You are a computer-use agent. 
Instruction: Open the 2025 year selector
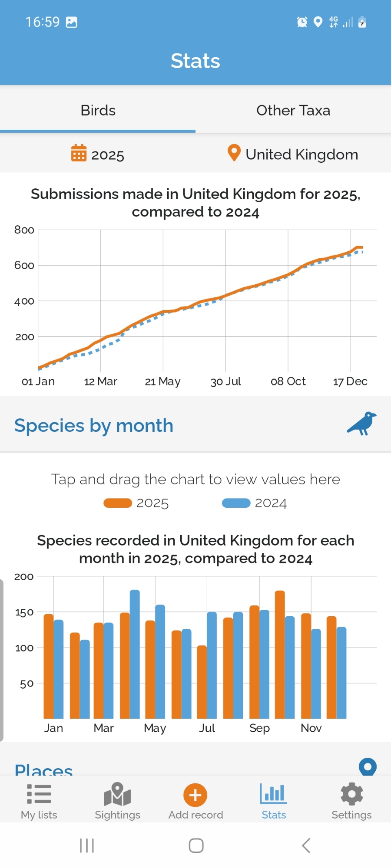107,155
